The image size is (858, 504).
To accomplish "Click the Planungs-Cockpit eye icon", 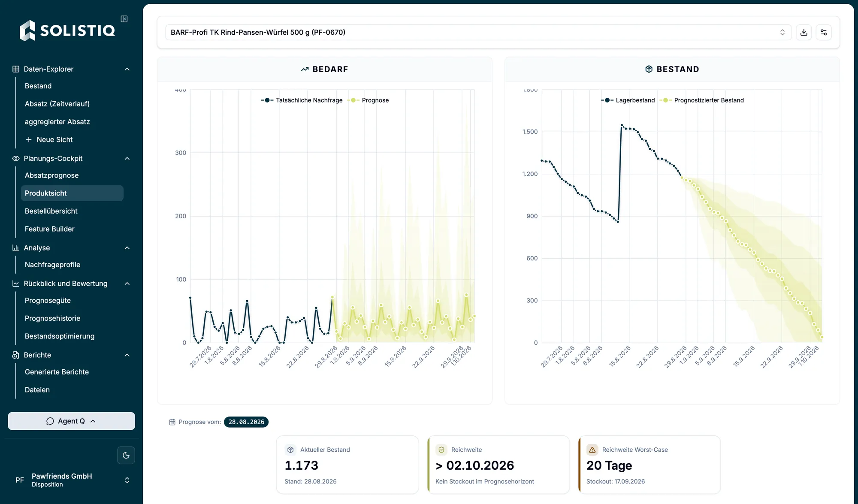I will pyautogui.click(x=16, y=158).
